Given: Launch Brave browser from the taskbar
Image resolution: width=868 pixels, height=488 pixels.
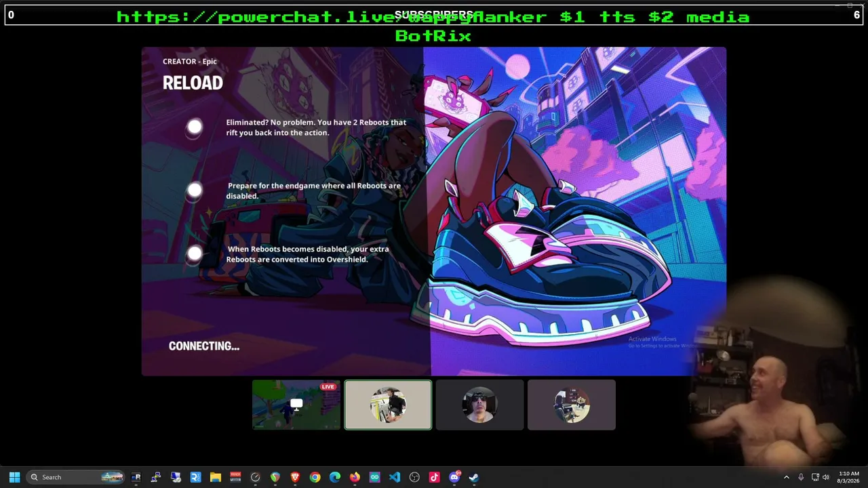Looking at the screenshot, I should pyautogui.click(x=295, y=477).
